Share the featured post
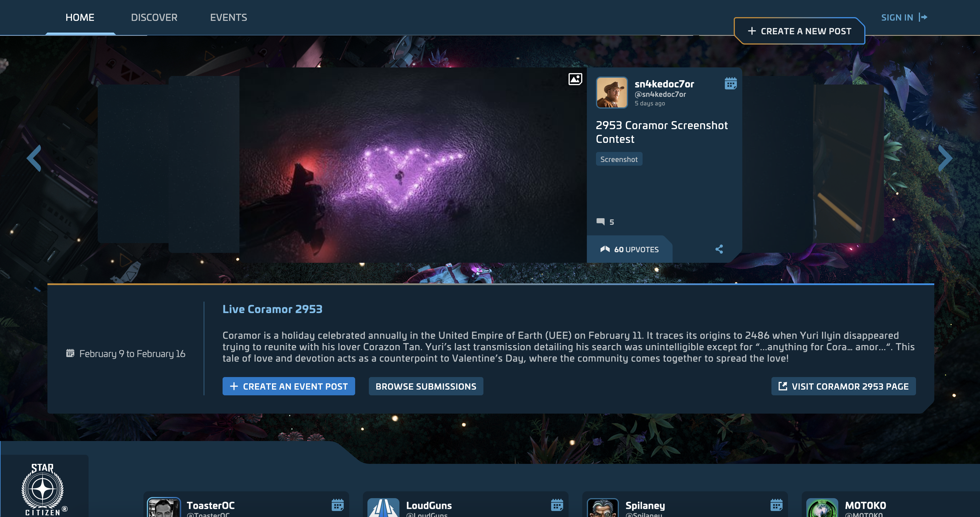Image resolution: width=980 pixels, height=517 pixels. click(719, 249)
